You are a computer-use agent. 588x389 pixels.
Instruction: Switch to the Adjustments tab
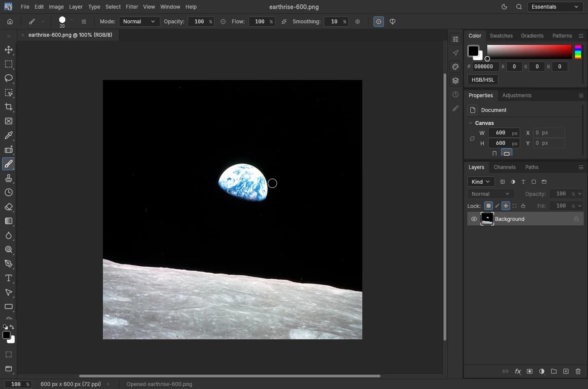point(517,96)
